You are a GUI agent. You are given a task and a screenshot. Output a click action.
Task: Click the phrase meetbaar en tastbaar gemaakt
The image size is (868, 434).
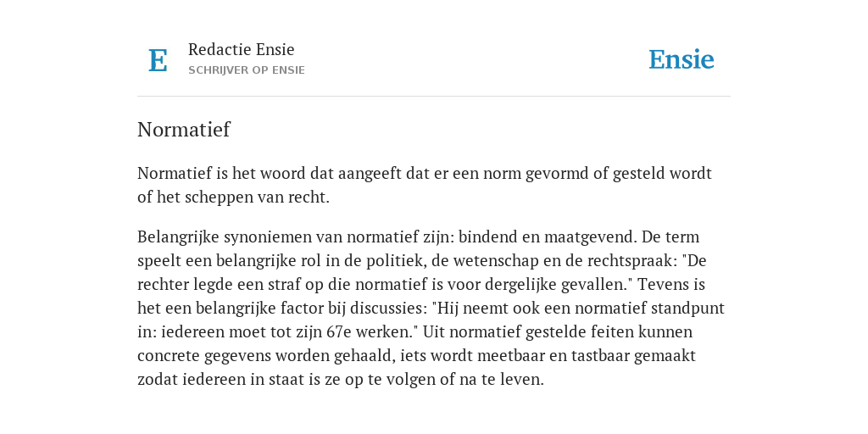pos(587,356)
